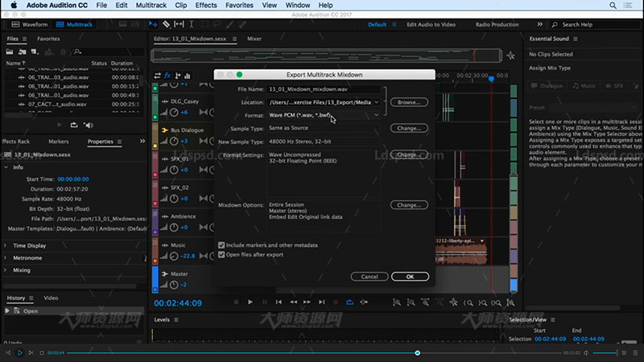Image resolution: width=644 pixels, height=362 pixels.
Task: Click Cancel in export dialog
Action: tap(369, 277)
